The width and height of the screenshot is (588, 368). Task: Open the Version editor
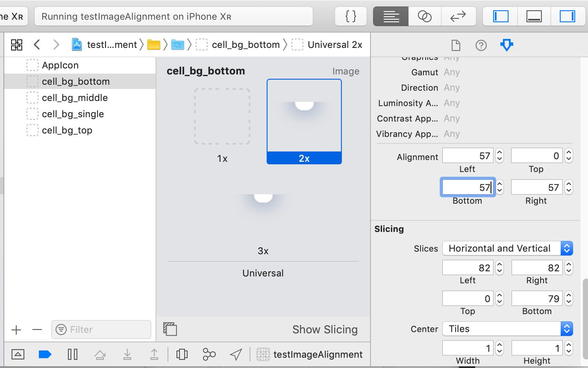tap(459, 16)
